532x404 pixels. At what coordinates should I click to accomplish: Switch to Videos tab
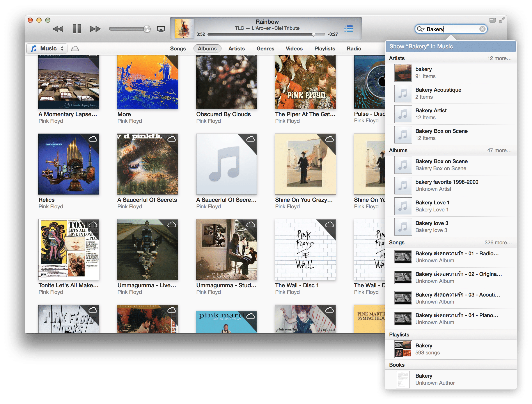pos(294,49)
